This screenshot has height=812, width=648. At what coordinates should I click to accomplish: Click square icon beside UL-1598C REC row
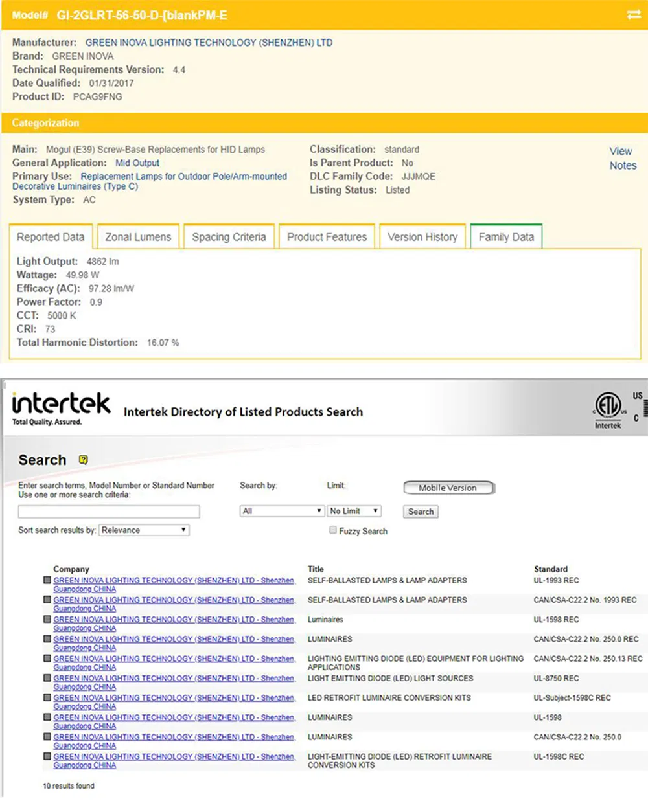47,756
